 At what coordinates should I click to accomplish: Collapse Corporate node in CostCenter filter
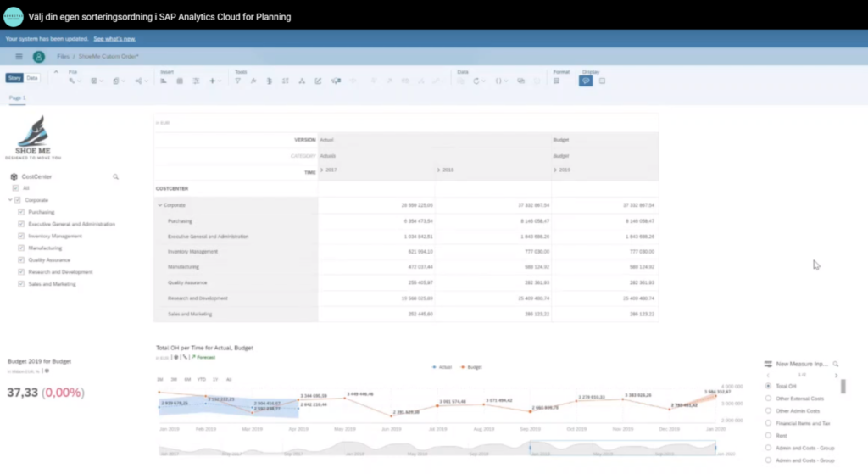point(10,200)
